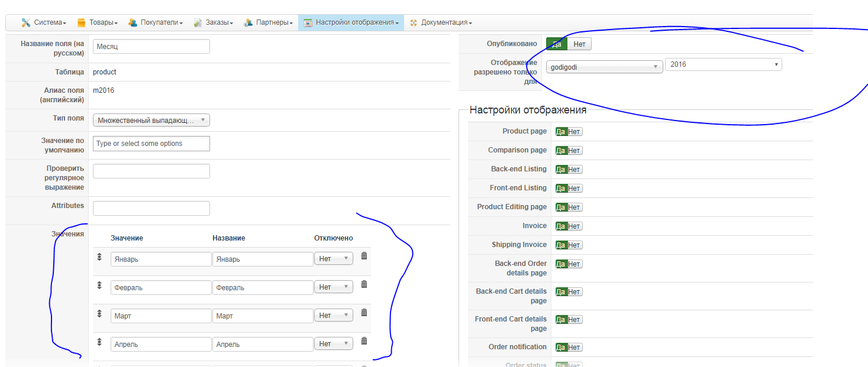Image resolution: width=868 pixels, height=367 pixels.
Task: Open Отключено dropdown for Февраль
Action: tap(334, 287)
